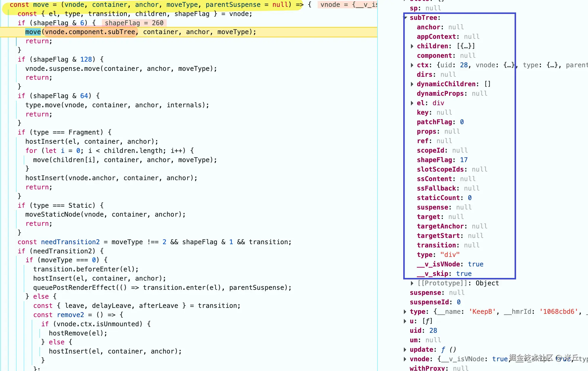Click the inline value vnode = {__v_is
Image resolution: width=588 pixels, height=371 pixels.
[348, 5]
